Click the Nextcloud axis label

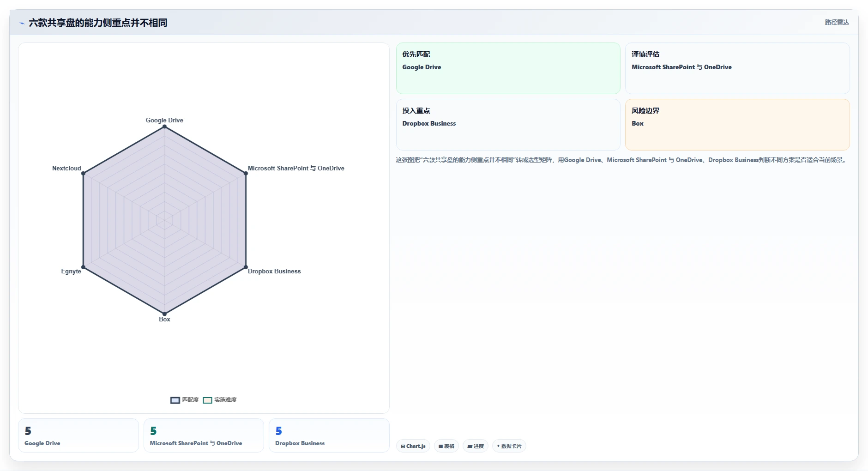click(66, 168)
